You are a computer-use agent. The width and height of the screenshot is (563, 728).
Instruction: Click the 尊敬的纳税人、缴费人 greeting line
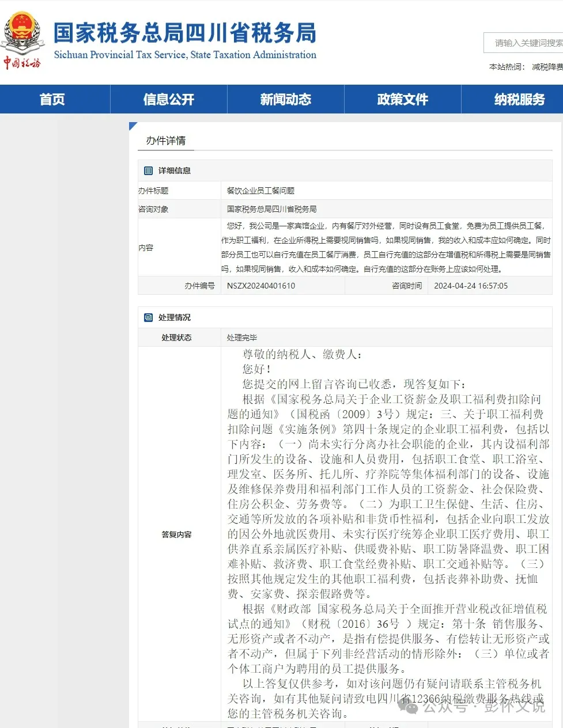pyautogui.click(x=302, y=354)
